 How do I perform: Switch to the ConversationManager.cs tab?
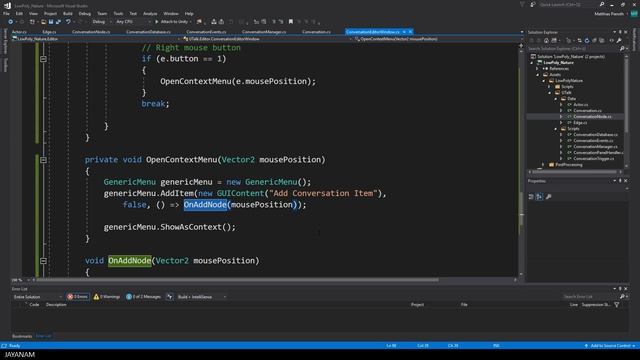[x=264, y=31]
